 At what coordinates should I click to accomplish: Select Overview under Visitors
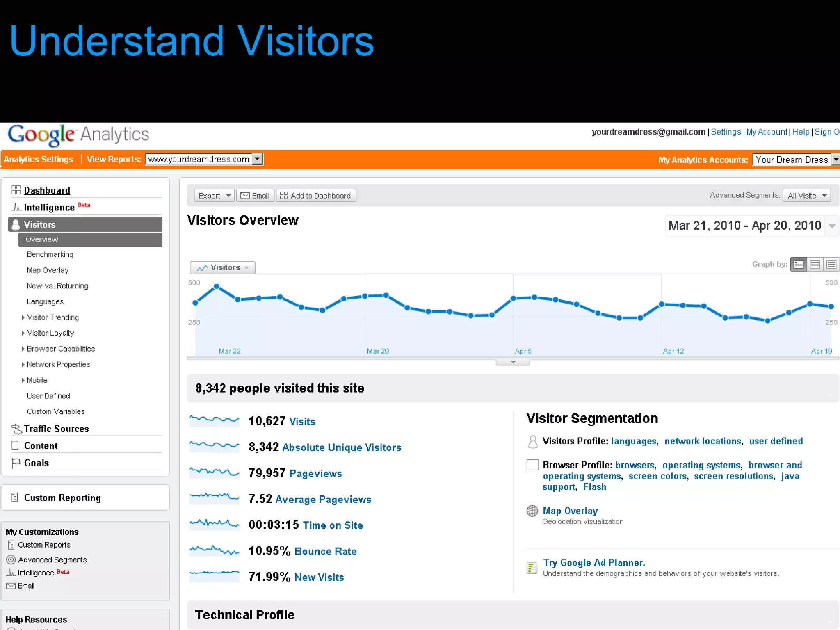(90, 240)
